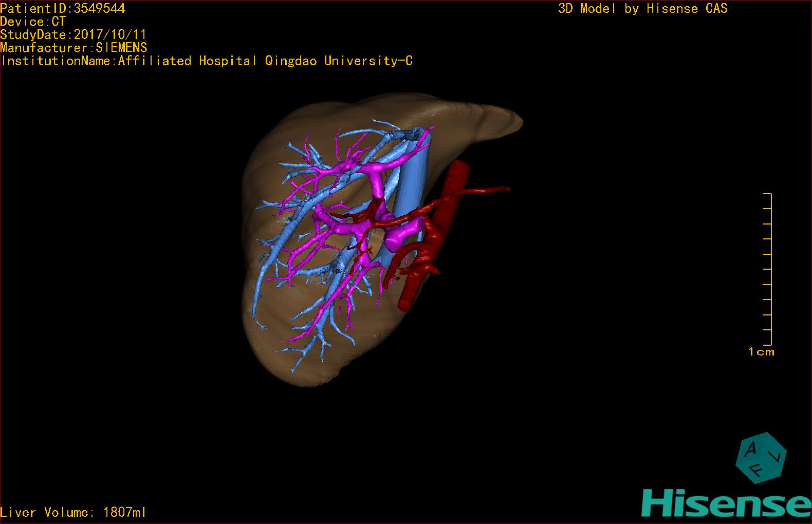The image size is (812, 524).
Task: Click the '1cm' scale label
Action: click(761, 352)
